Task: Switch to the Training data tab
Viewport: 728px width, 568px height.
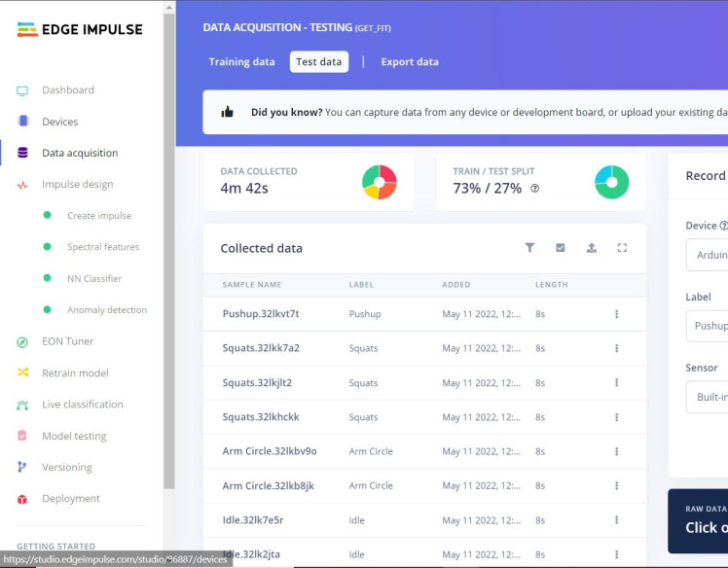Action: tap(241, 62)
